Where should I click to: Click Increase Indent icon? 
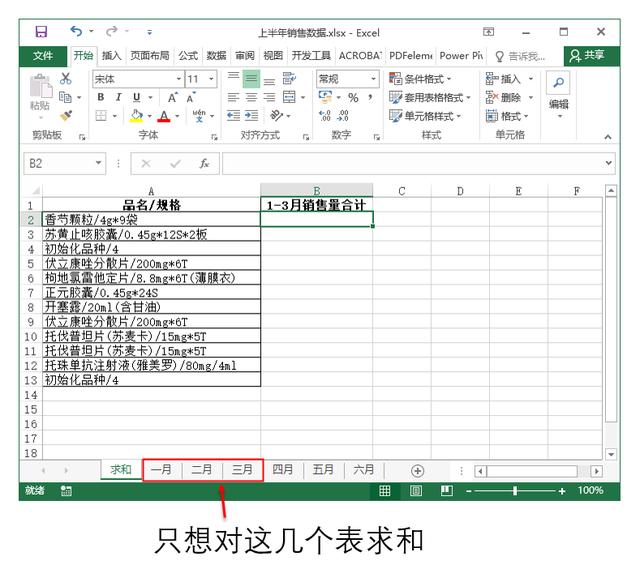click(x=251, y=116)
